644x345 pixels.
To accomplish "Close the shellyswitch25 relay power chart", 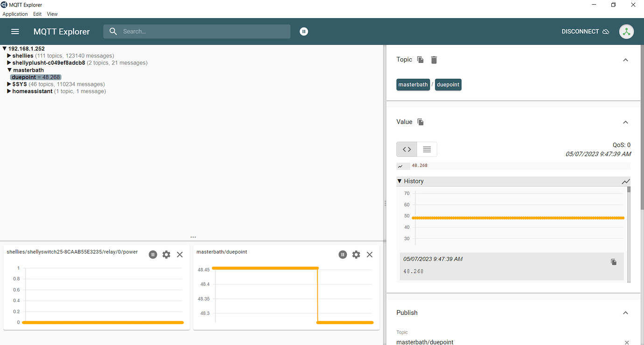I will (180, 255).
